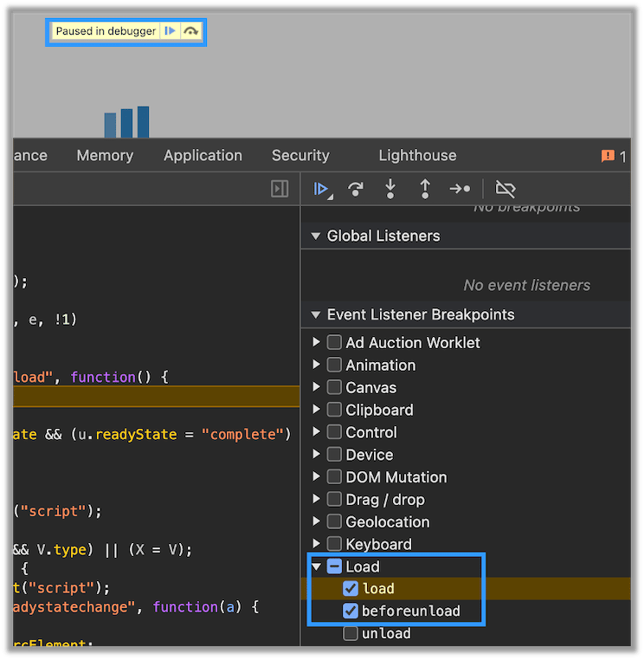644x660 pixels.
Task: Click "readyState" in the source code
Action: (136, 434)
